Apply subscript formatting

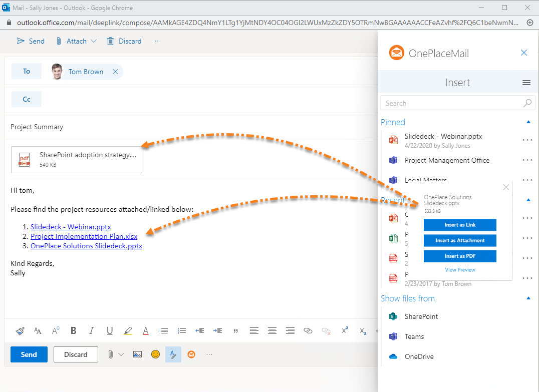(363, 331)
